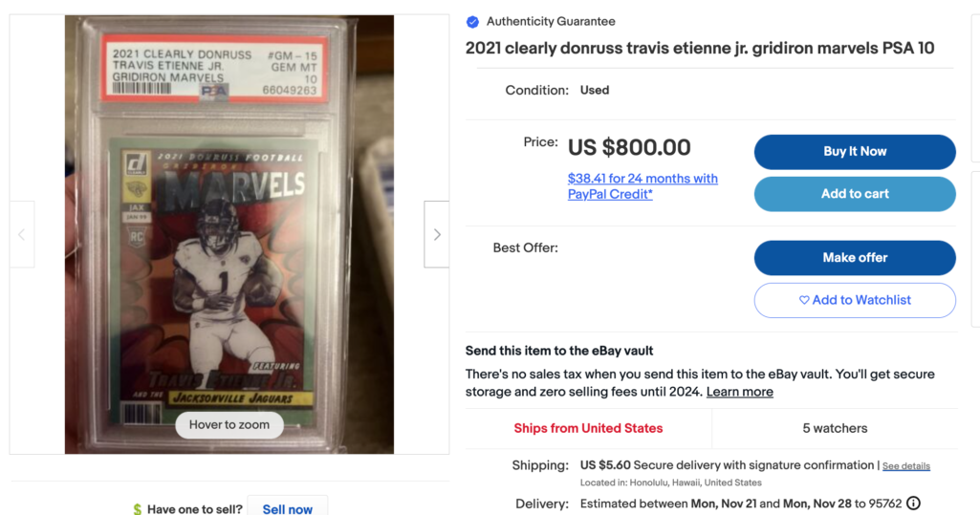The width and height of the screenshot is (980, 515).
Task: Click the Authenticity Guarantee checkmark badge
Action: [x=472, y=22]
